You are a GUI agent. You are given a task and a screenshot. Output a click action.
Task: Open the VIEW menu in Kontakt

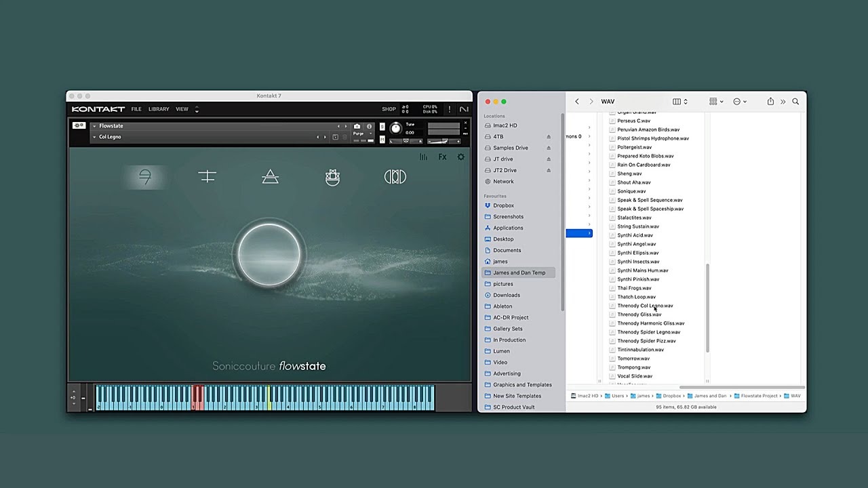coord(182,109)
